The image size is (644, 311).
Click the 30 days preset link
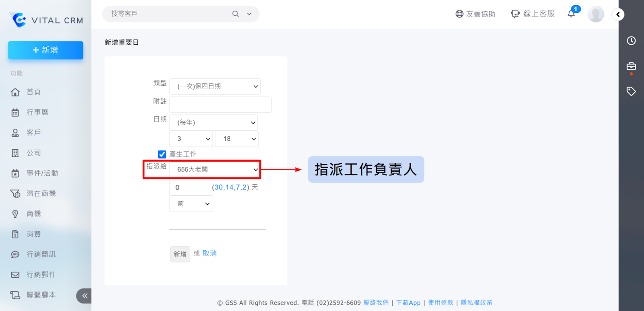tap(219, 187)
